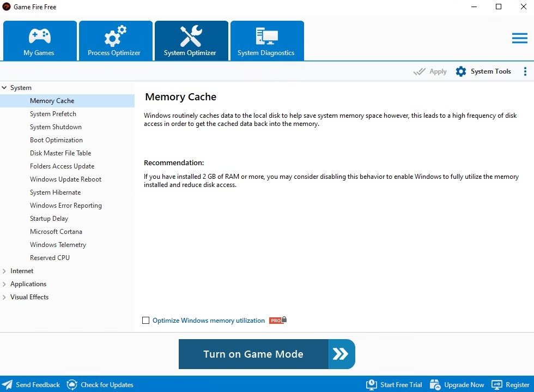The width and height of the screenshot is (534, 392).
Task: Click Register in the bottom bar
Action: (511, 385)
